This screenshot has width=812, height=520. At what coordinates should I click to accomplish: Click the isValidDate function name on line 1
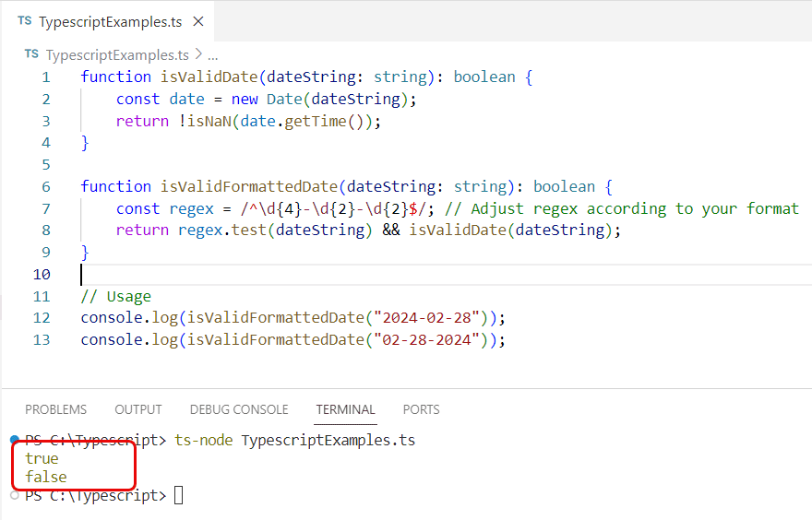(x=209, y=77)
